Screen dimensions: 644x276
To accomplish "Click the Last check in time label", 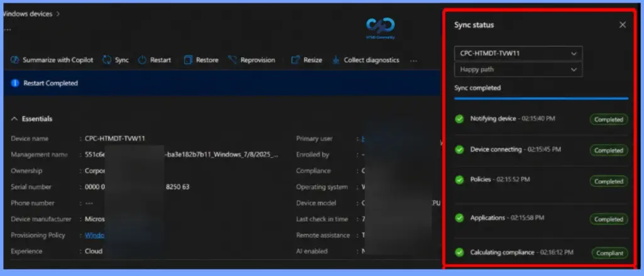I will click(322, 219).
